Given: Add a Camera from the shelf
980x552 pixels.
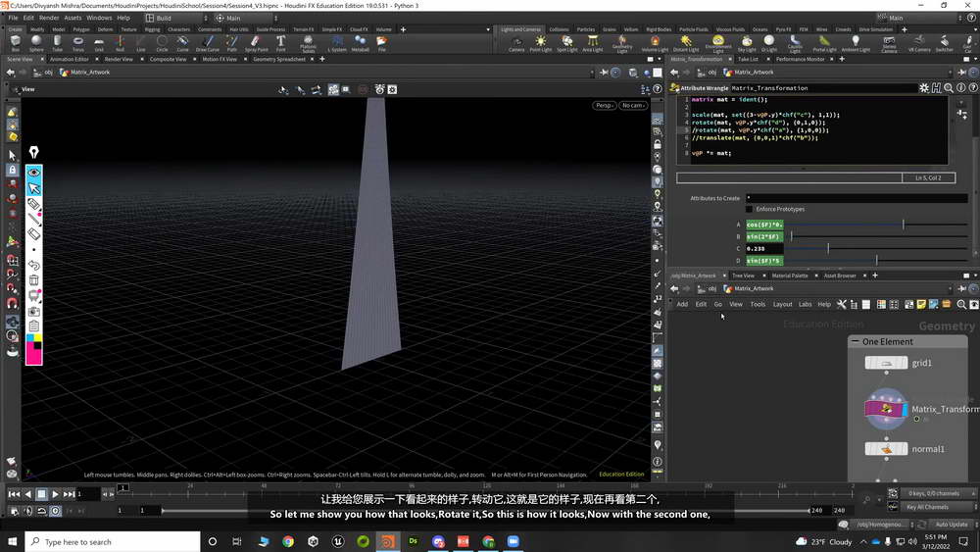Looking at the screenshot, I should (516, 43).
